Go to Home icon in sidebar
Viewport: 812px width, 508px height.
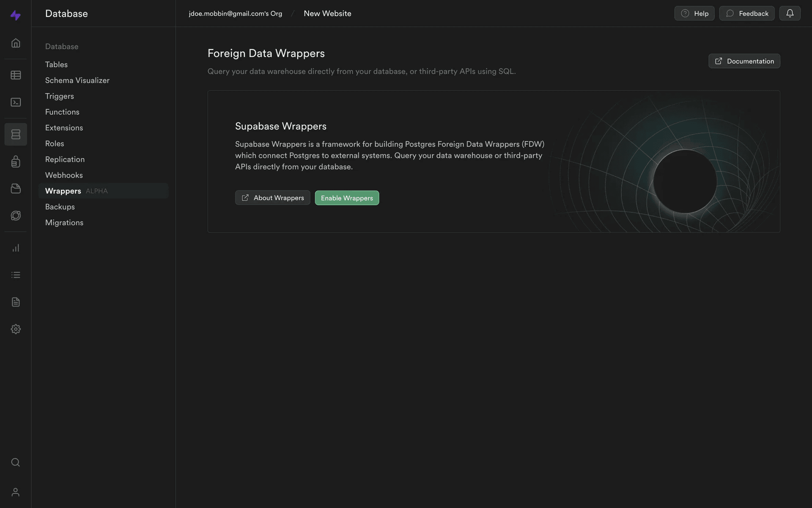pyautogui.click(x=16, y=43)
